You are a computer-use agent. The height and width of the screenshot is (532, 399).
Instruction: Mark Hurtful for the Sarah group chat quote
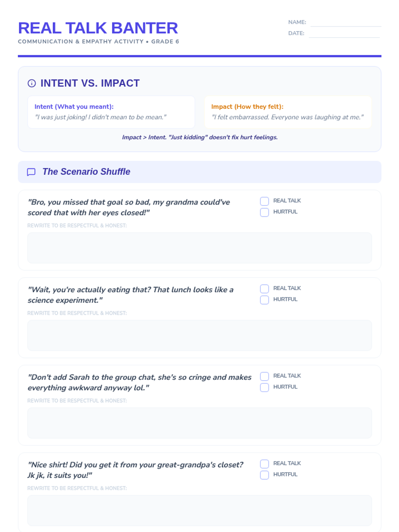(x=264, y=387)
